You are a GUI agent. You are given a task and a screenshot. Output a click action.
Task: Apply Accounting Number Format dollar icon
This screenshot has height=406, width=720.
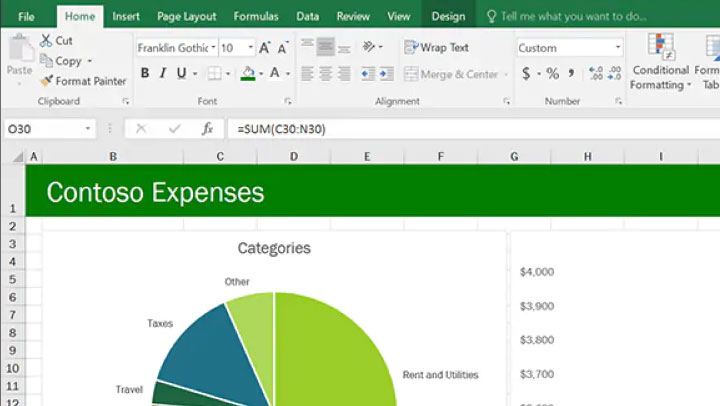click(526, 73)
